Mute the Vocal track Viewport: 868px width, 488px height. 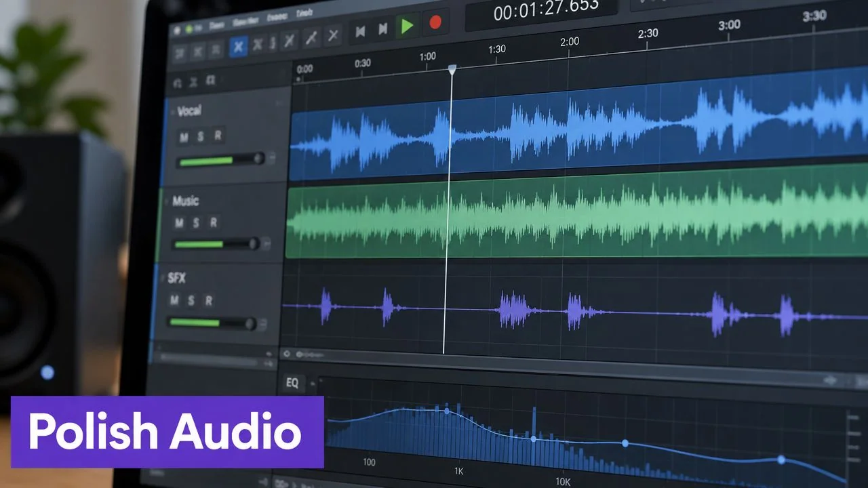[x=184, y=138]
